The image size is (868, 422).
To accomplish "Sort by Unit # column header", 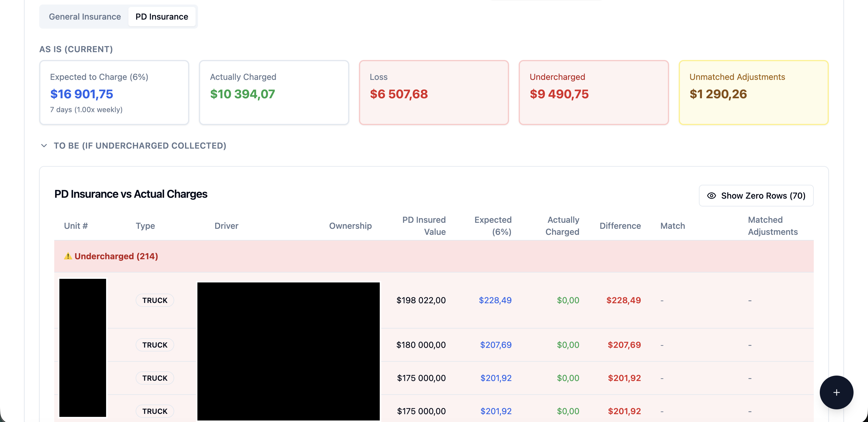I will [x=76, y=226].
